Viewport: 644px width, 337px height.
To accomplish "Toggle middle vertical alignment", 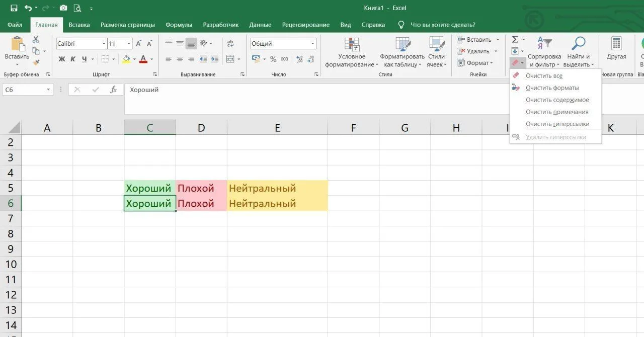I will point(180,44).
